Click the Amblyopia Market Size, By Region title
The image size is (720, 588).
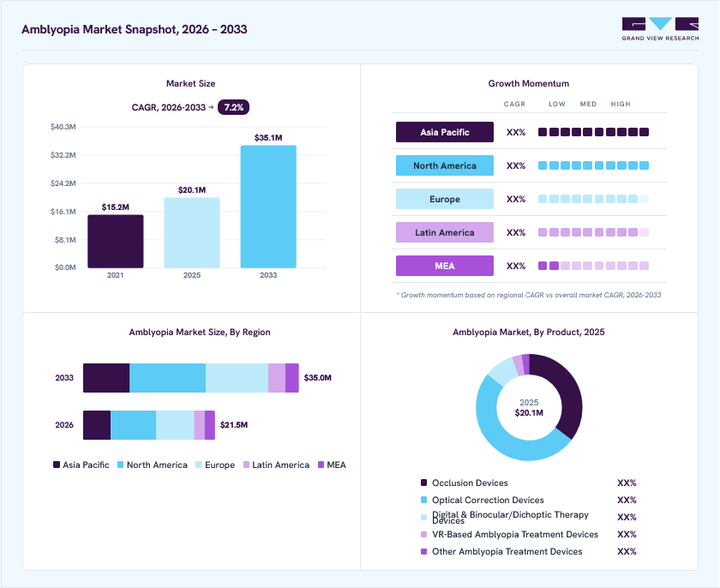(200, 332)
